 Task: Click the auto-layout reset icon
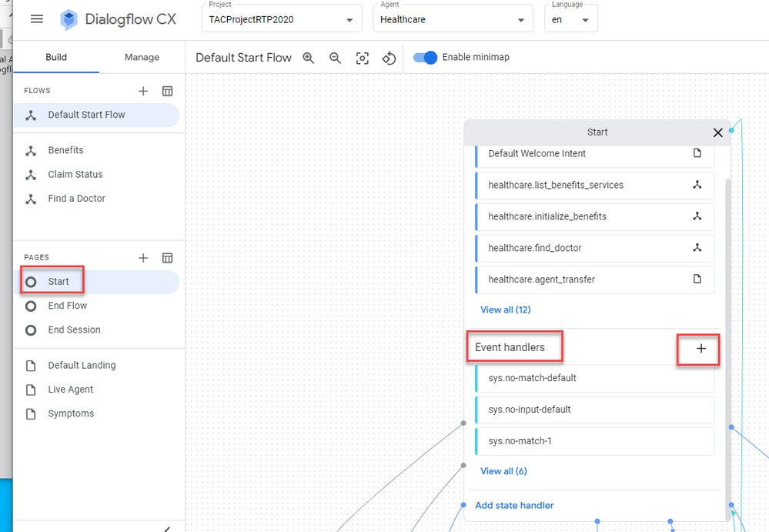[389, 59]
